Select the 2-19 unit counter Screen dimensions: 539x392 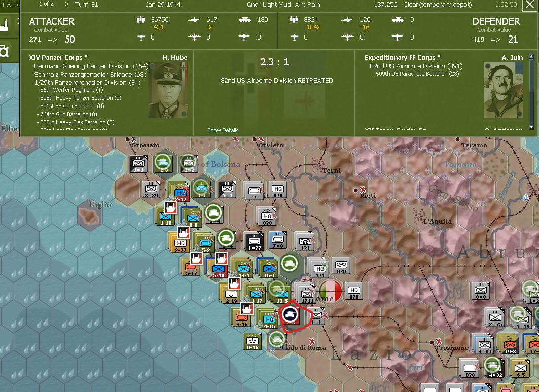[231, 294]
